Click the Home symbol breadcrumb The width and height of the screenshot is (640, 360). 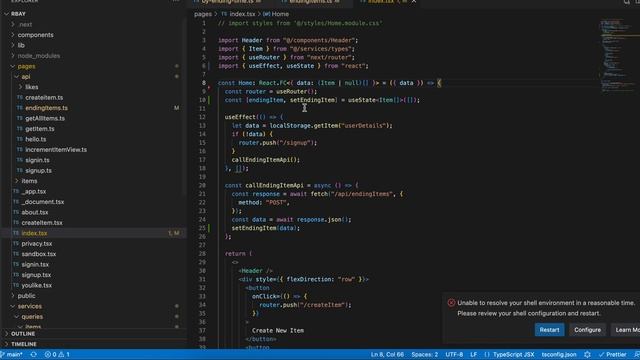280,14
